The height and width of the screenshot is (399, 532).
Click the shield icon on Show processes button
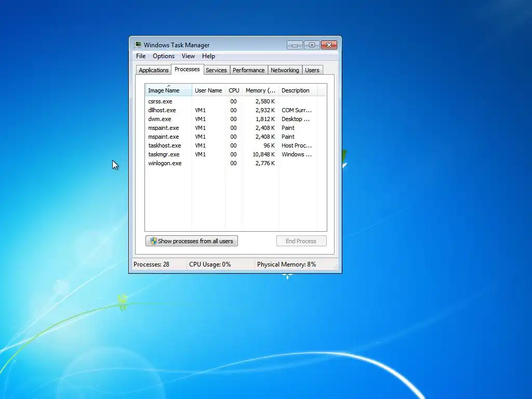(153, 241)
